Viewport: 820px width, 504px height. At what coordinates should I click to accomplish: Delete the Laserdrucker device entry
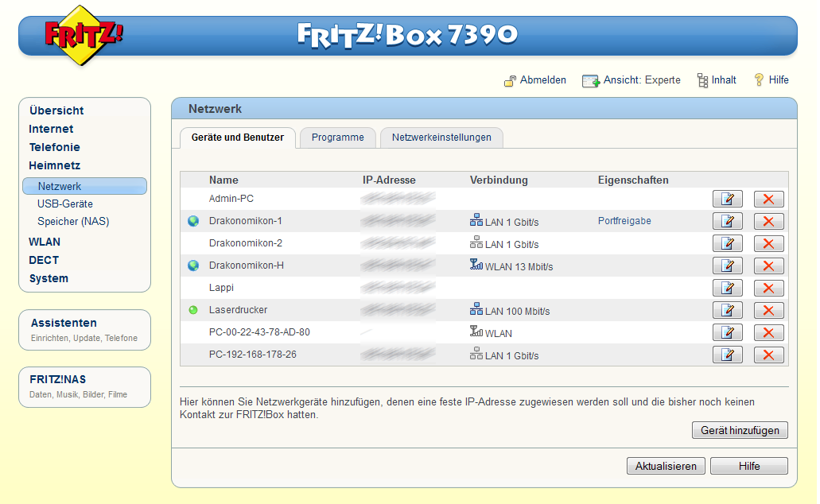tap(769, 310)
